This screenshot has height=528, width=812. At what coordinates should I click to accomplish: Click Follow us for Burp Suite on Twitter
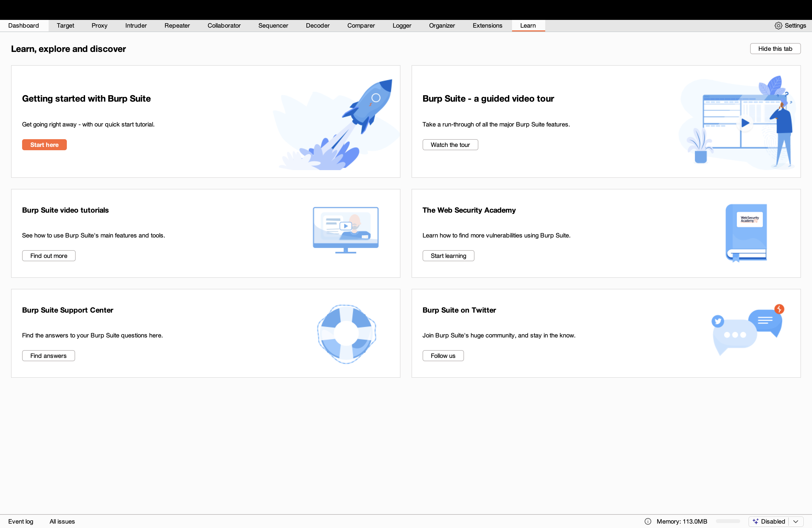point(443,355)
